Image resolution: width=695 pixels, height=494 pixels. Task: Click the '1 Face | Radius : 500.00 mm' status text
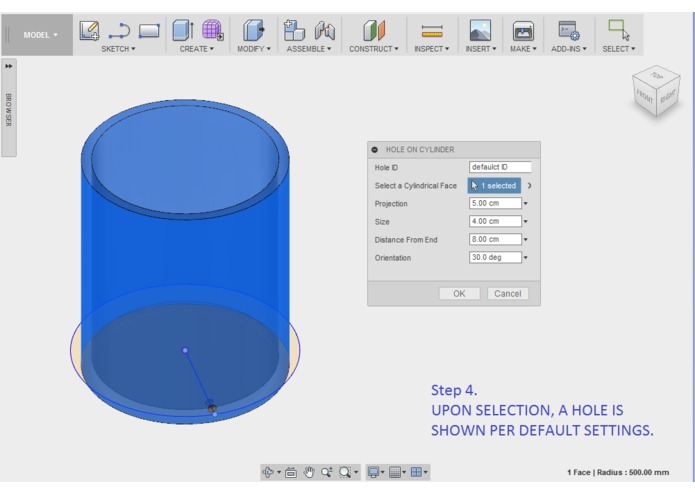(618, 472)
